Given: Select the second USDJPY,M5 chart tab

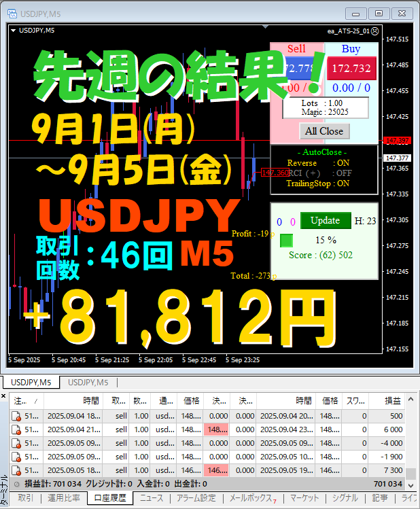Looking at the screenshot, I should coord(88,383).
